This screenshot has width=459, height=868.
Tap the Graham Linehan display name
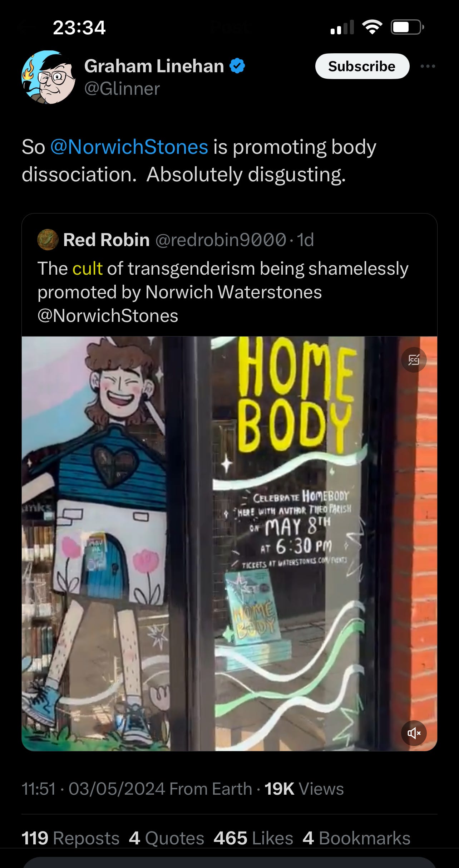[154, 66]
